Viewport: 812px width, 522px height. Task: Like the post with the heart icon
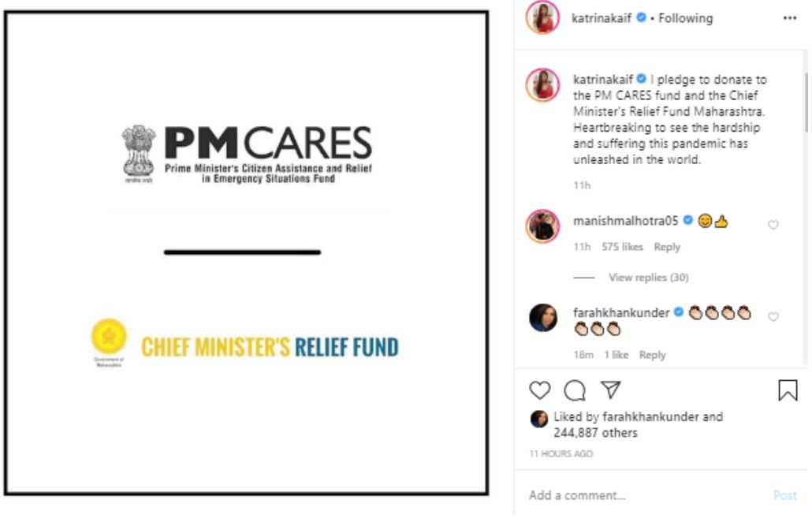[x=539, y=390]
